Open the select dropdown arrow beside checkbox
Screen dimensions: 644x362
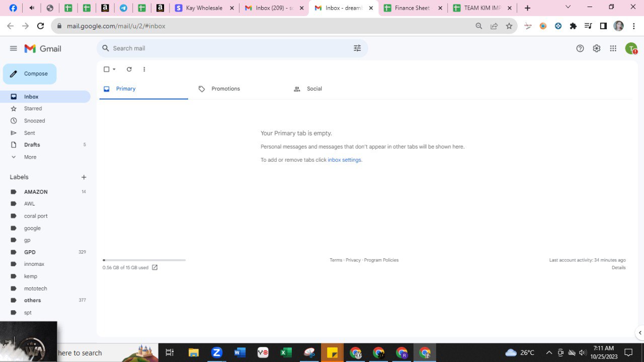coord(114,69)
